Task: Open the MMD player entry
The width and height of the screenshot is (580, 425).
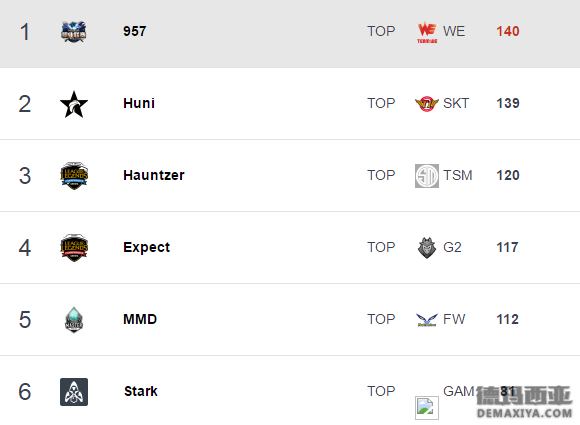Action: pos(140,319)
